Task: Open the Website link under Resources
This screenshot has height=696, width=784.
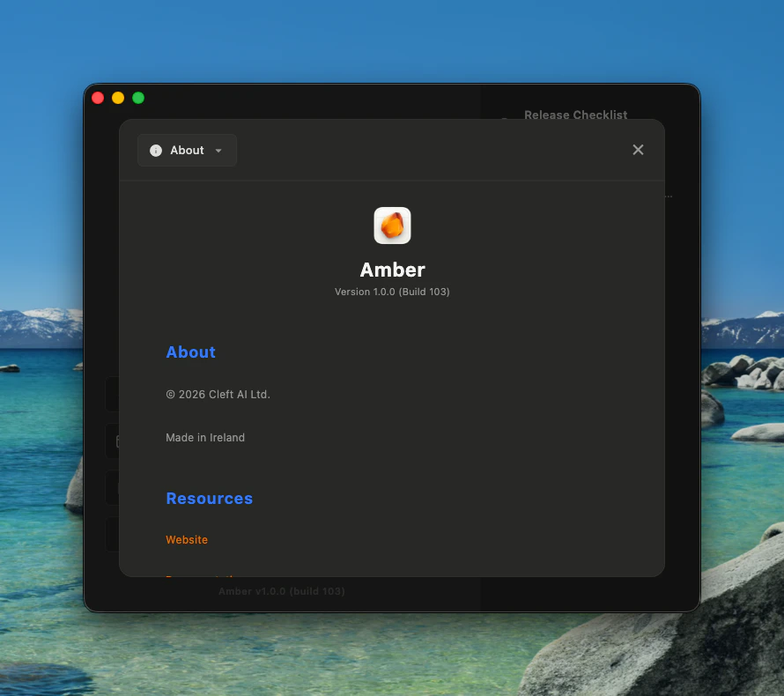Action: pos(187,539)
